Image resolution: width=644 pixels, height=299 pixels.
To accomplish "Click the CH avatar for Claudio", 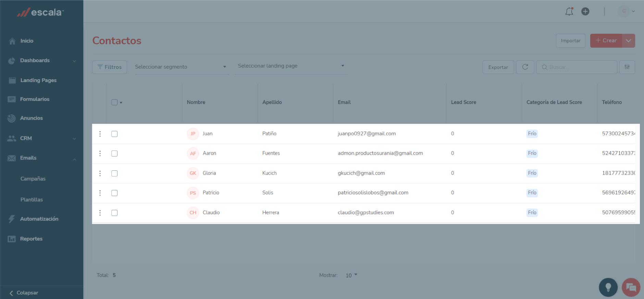I will click(193, 213).
